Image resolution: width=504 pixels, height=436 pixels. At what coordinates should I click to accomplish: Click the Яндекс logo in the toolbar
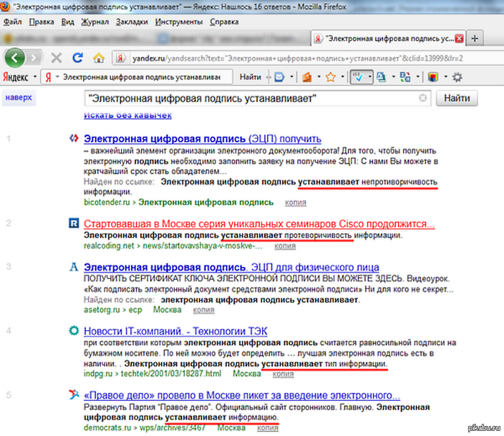click(x=16, y=77)
